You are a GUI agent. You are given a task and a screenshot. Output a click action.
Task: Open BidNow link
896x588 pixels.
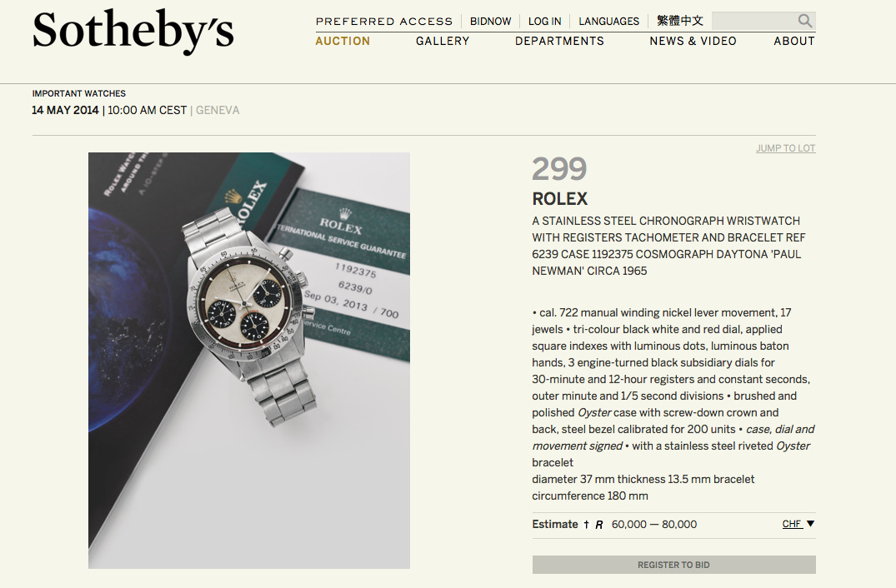point(490,22)
